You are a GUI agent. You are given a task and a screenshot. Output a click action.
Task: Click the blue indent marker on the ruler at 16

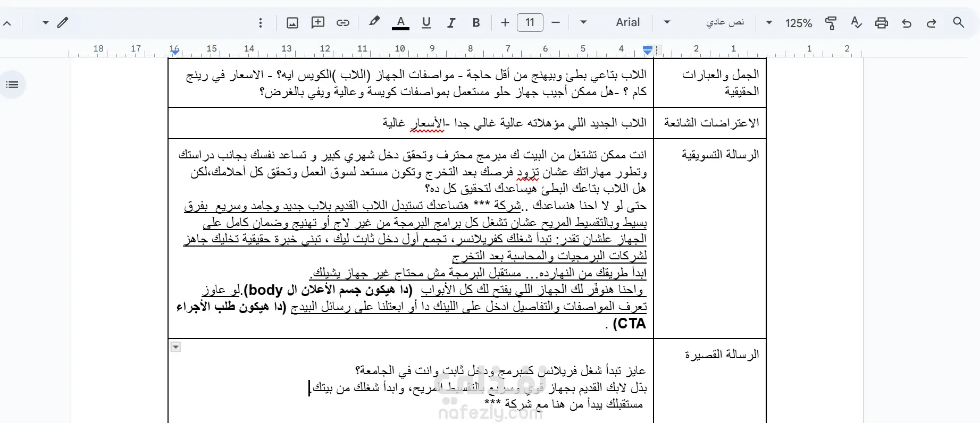(x=174, y=52)
